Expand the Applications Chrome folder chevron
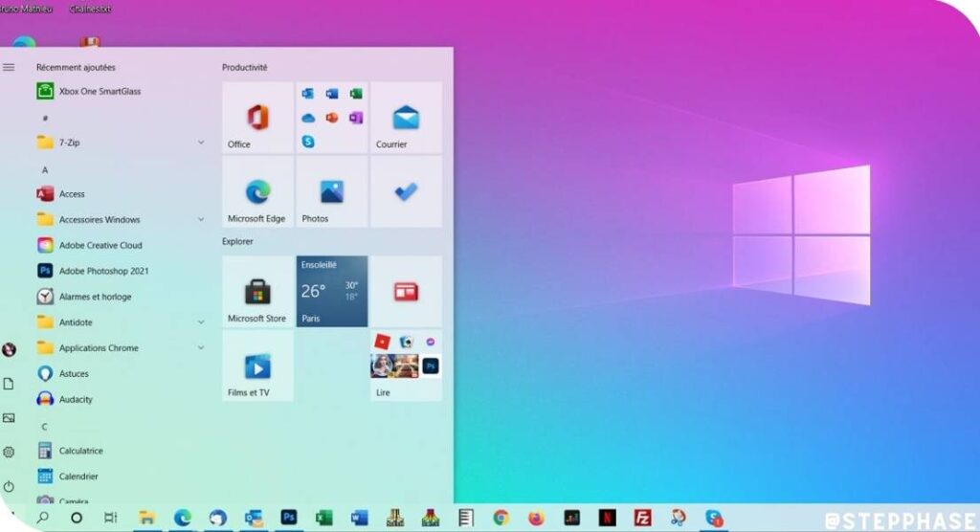 pyautogui.click(x=201, y=347)
